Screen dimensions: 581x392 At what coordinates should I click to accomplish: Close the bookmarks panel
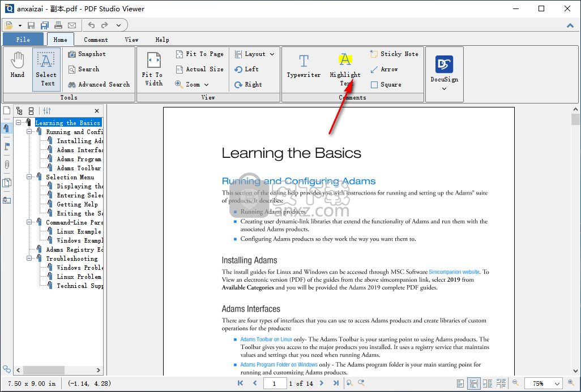97,111
